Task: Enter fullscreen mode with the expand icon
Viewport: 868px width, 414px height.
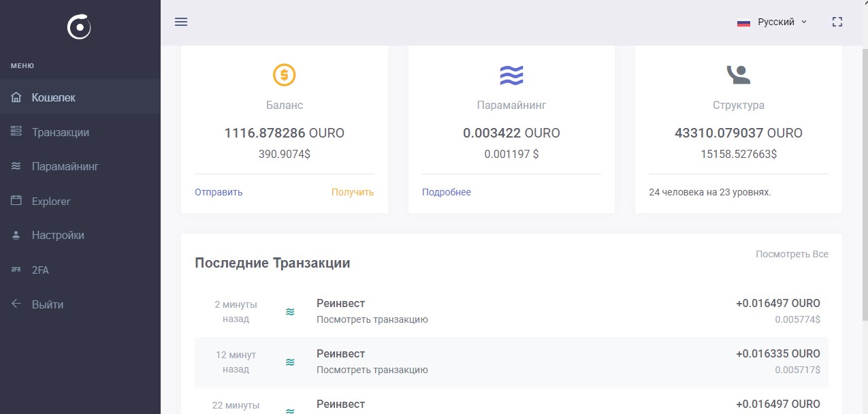Action: tap(837, 22)
